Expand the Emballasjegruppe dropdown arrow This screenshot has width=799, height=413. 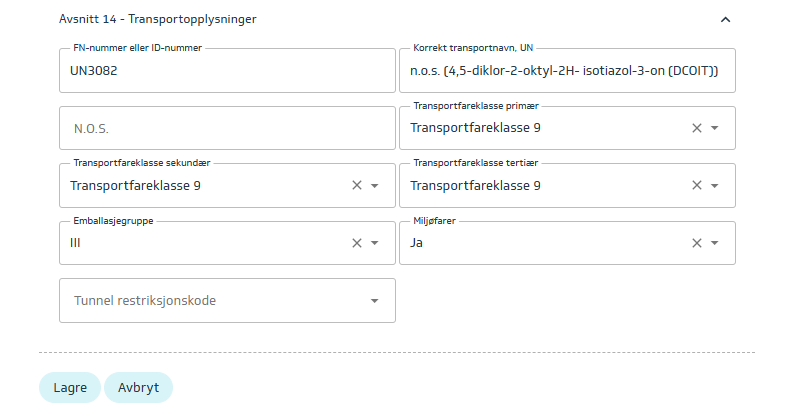[375, 243]
